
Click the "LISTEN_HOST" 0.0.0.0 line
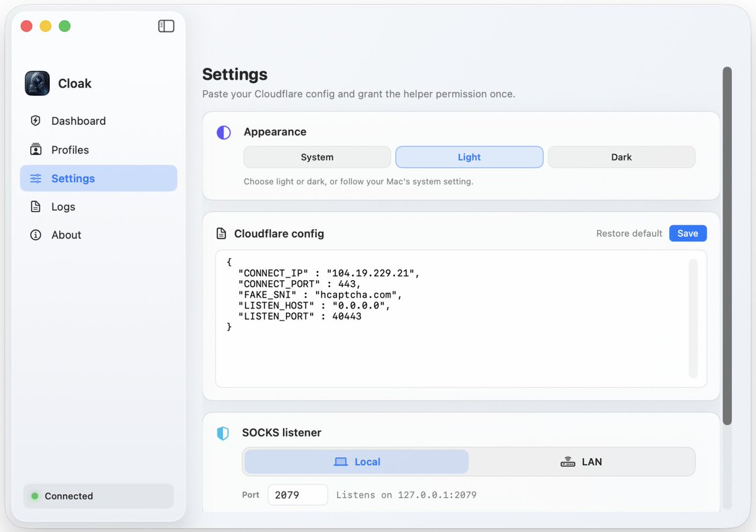click(x=314, y=306)
